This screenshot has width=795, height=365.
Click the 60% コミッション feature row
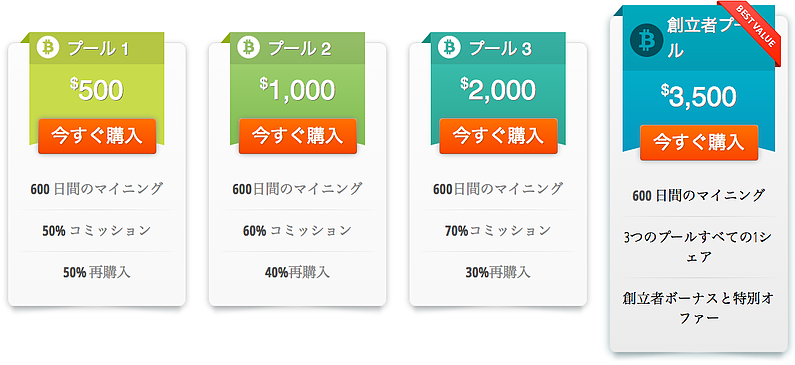(x=298, y=231)
